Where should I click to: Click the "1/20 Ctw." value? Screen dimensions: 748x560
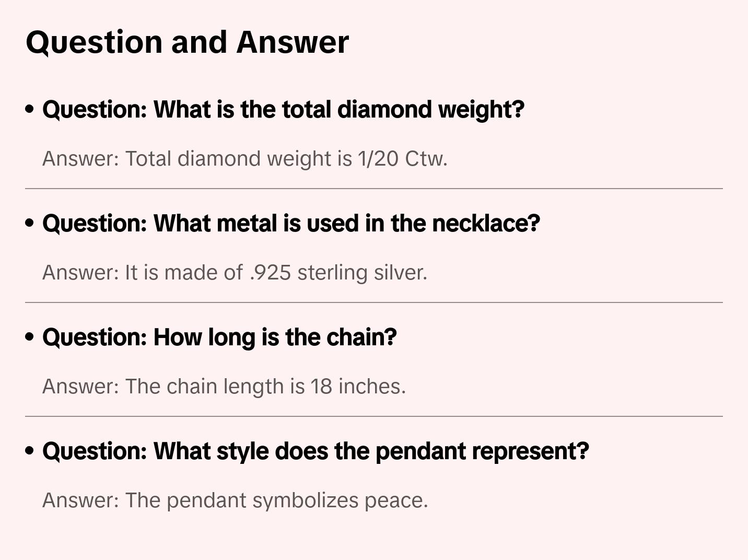click(x=403, y=159)
